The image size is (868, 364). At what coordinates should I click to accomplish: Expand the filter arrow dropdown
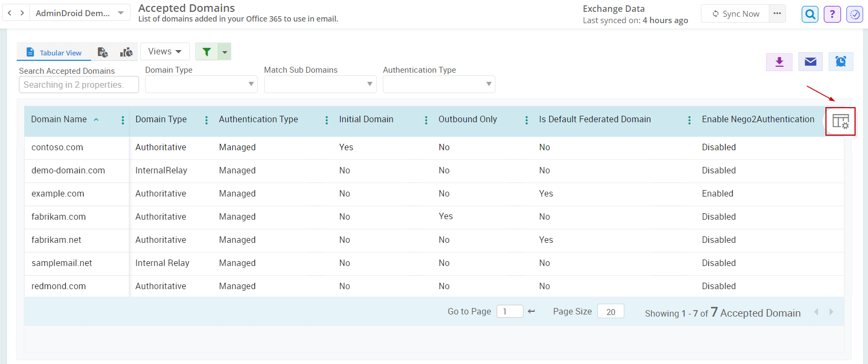point(225,52)
